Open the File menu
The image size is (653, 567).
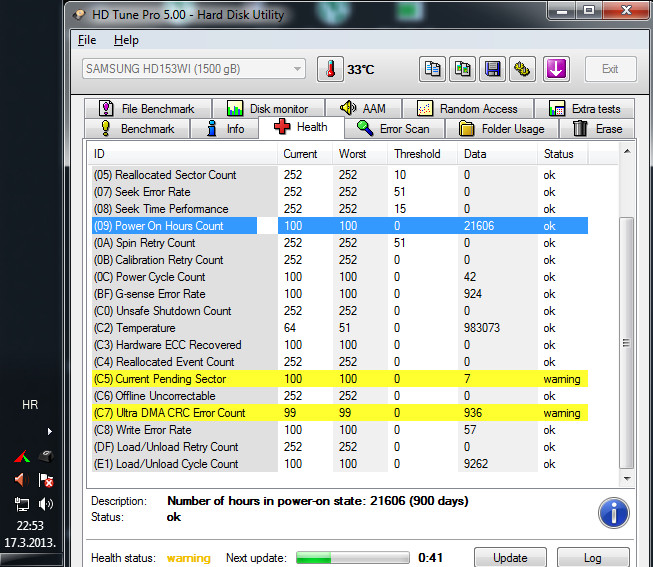87,40
